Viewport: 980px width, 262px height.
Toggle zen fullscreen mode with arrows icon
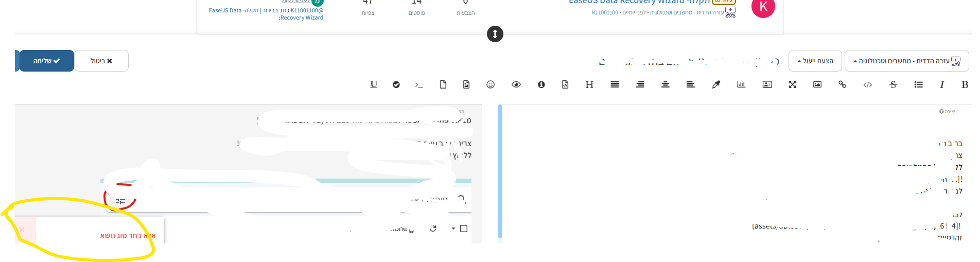[x=793, y=84]
